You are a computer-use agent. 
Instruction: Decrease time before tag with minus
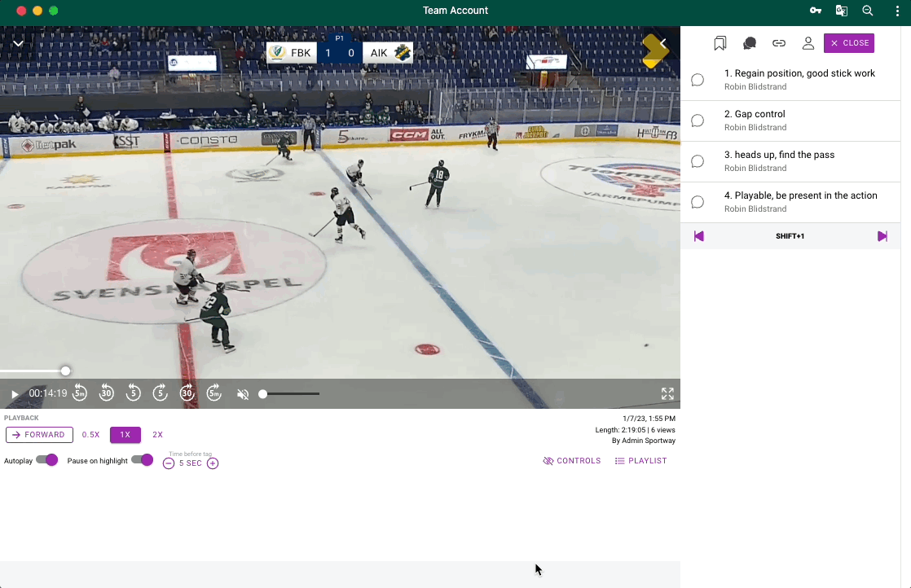pyautogui.click(x=169, y=463)
